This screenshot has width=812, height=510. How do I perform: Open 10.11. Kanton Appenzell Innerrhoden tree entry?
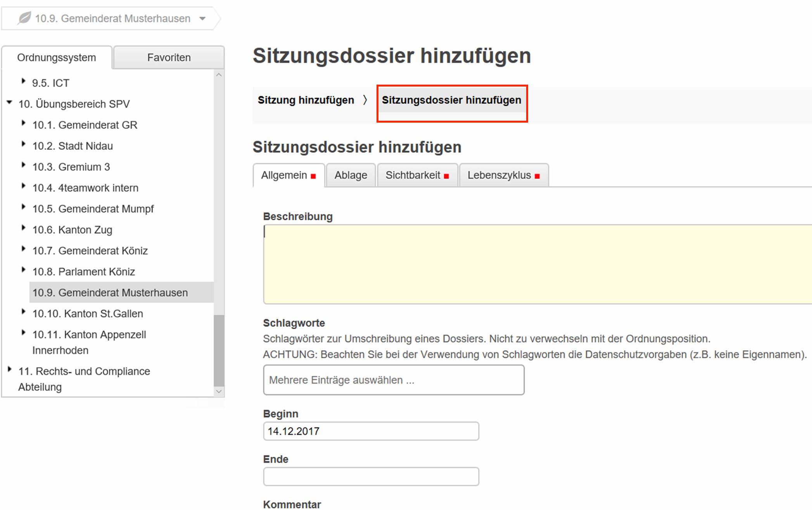click(89, 342)
